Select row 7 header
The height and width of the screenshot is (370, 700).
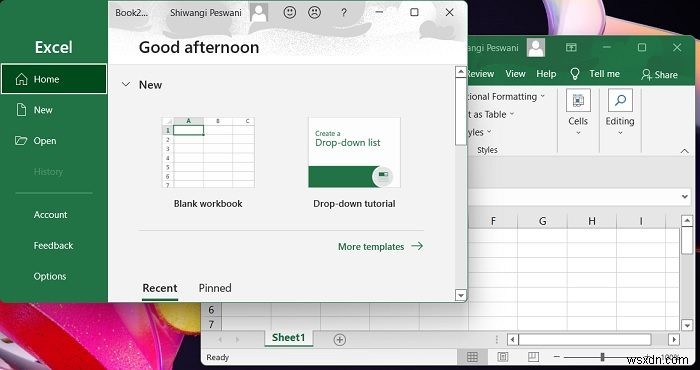click(x=211, y=324)
